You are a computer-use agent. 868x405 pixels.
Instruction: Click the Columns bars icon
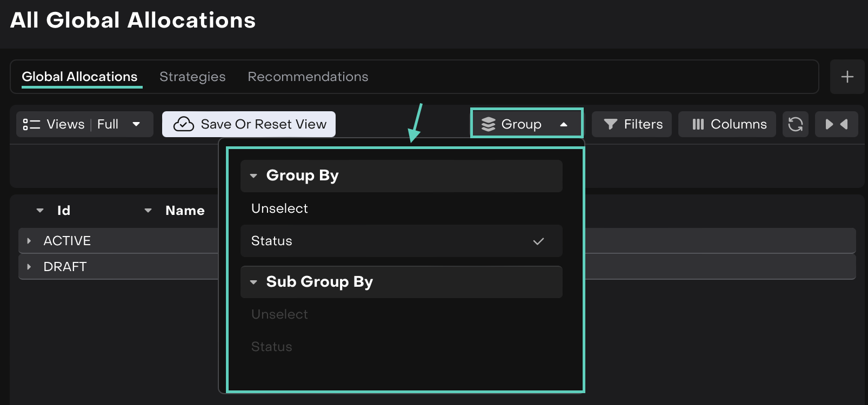pyautogui.click(x=698, y=124)
